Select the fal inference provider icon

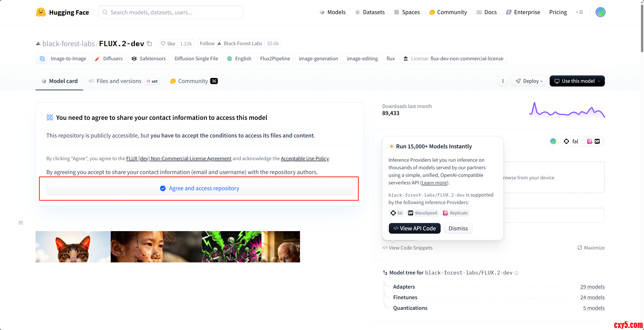coord(571,141)
